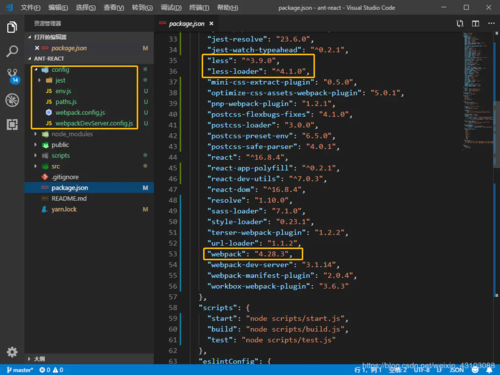
Task: Collapse the ANT-REACT project section
Action: [89, 59]
